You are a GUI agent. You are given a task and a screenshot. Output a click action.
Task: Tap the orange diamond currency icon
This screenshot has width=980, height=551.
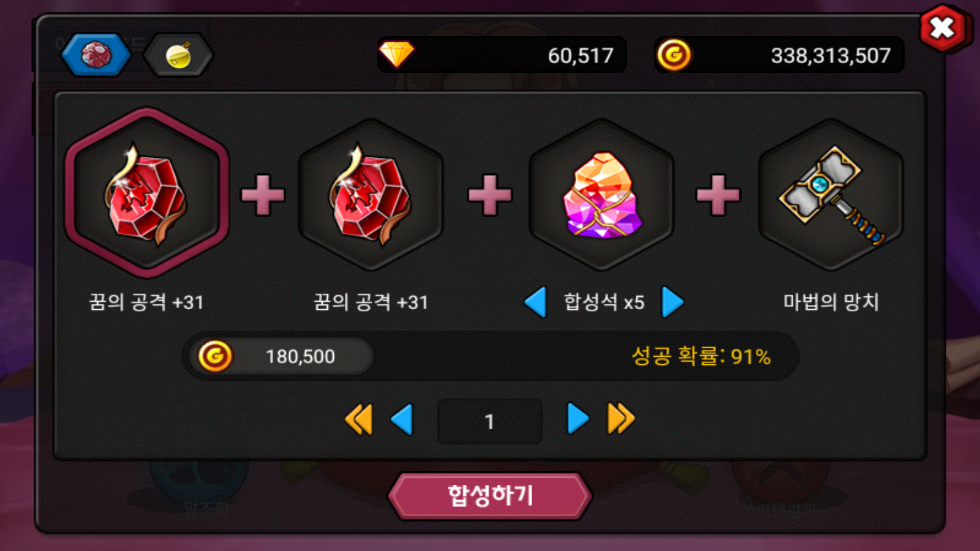[x=396, y=54]
